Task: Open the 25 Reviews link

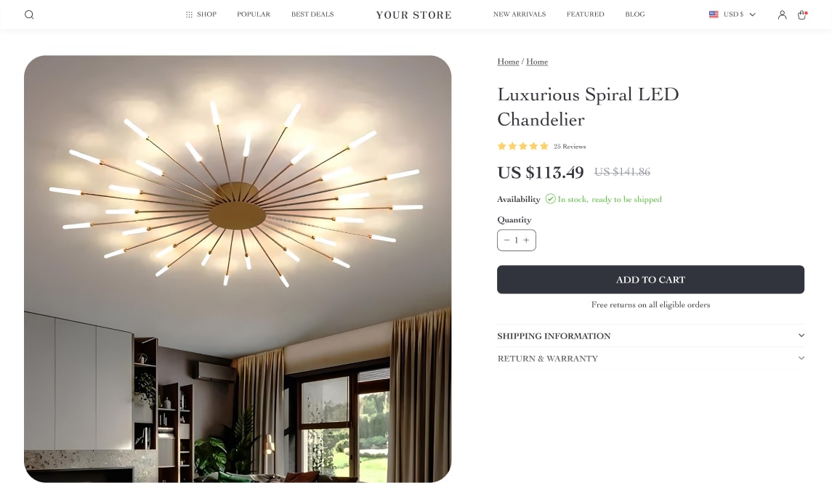Action: 570,147
